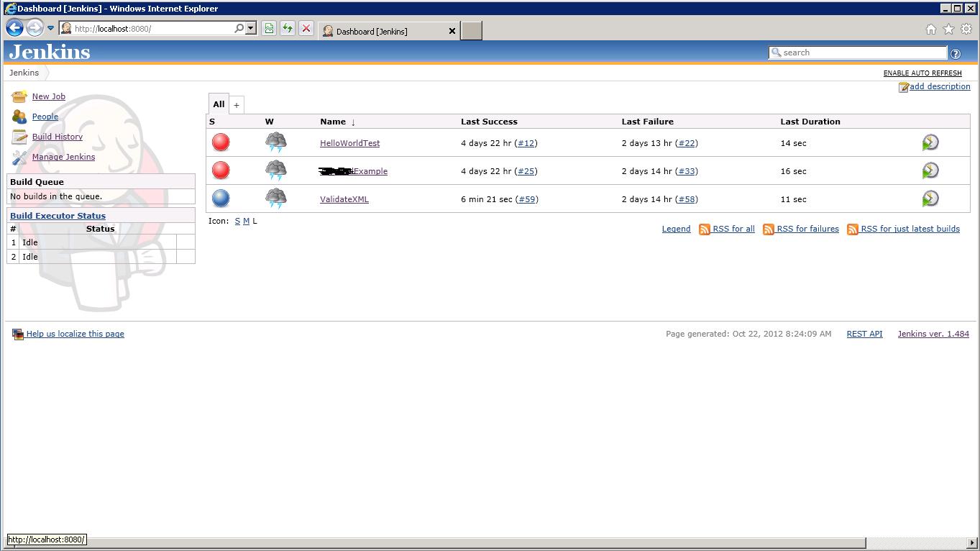
Task: Set icon size to S
Action: 237,221
